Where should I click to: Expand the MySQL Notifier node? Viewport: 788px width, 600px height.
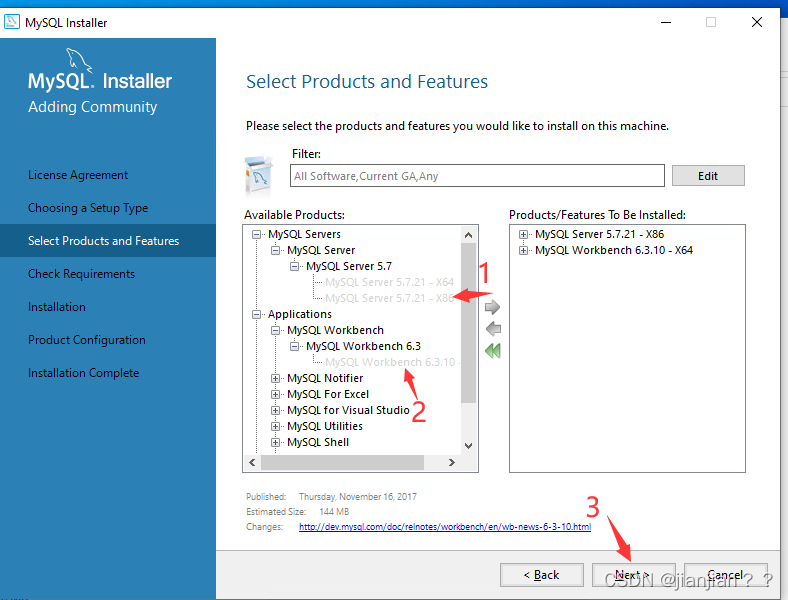click(275, 378)
